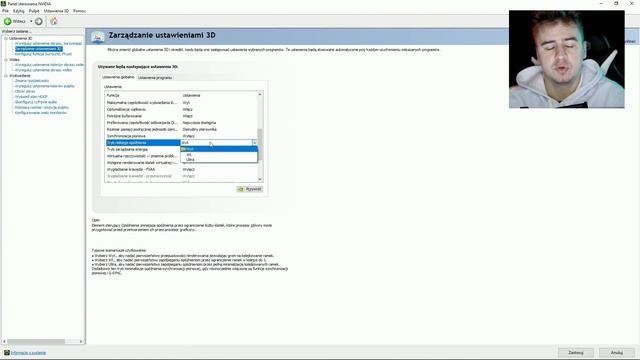Open the video image settings item
Viewport: 640px width, 360px height.
[43, 70]
